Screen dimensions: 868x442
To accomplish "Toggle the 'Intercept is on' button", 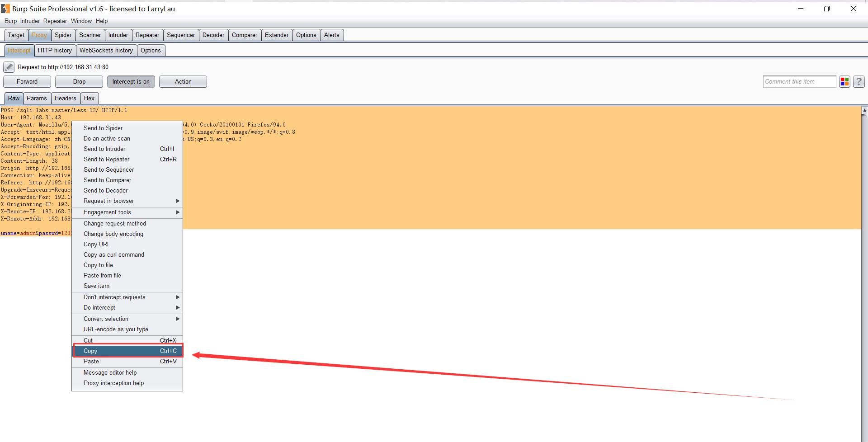I will tap(131, 82).
